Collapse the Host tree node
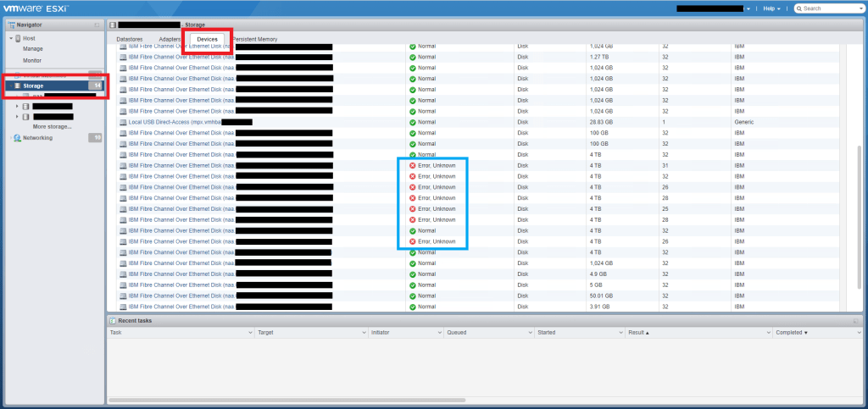The height and width of the screenshot is (409, 868). click(10, 38)
